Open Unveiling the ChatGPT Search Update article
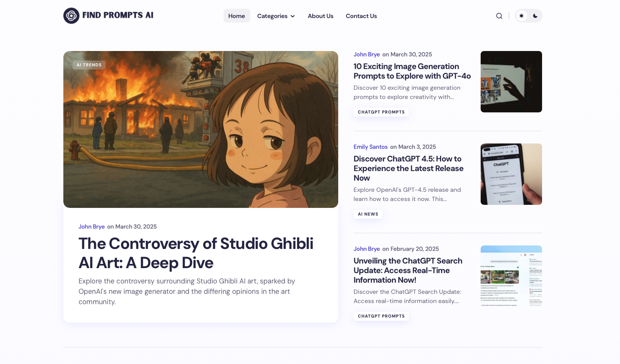Screen dimensions: 620x364 [x=408, y=270]
